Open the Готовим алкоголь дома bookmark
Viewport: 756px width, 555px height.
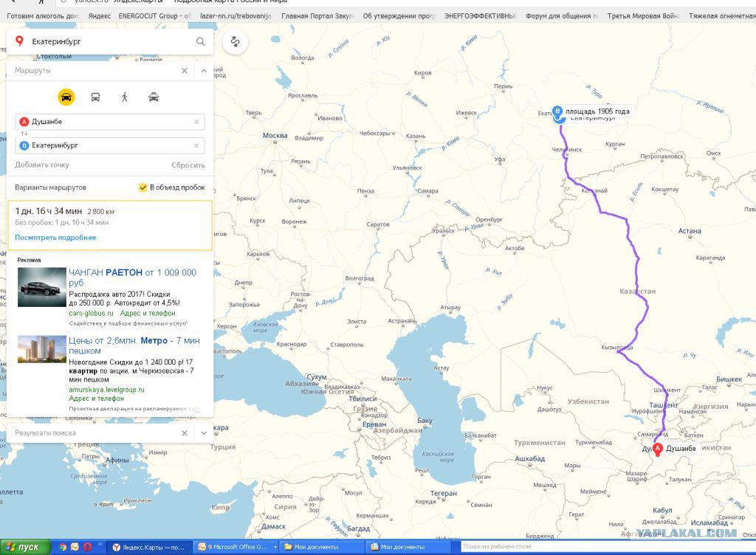[x=43, y=16]
